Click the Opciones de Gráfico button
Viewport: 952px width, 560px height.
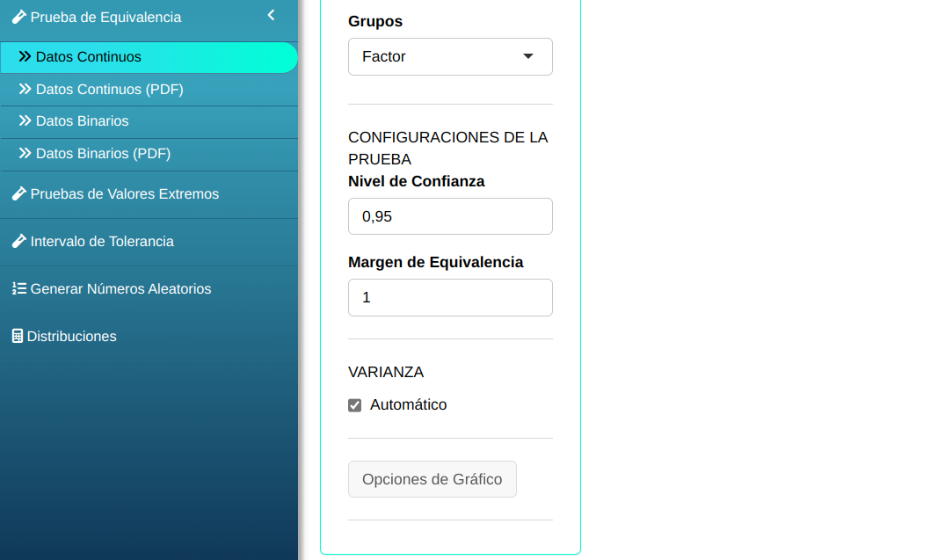[432, 479]
